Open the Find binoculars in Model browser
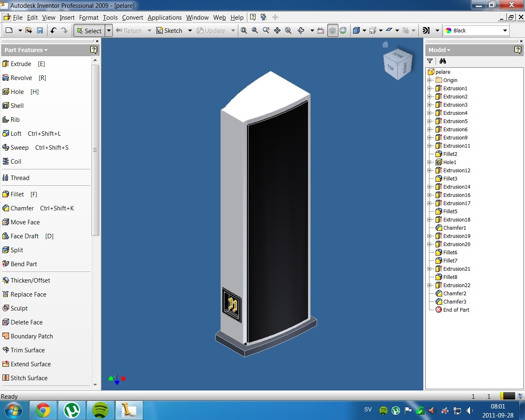 coord(443,61)
